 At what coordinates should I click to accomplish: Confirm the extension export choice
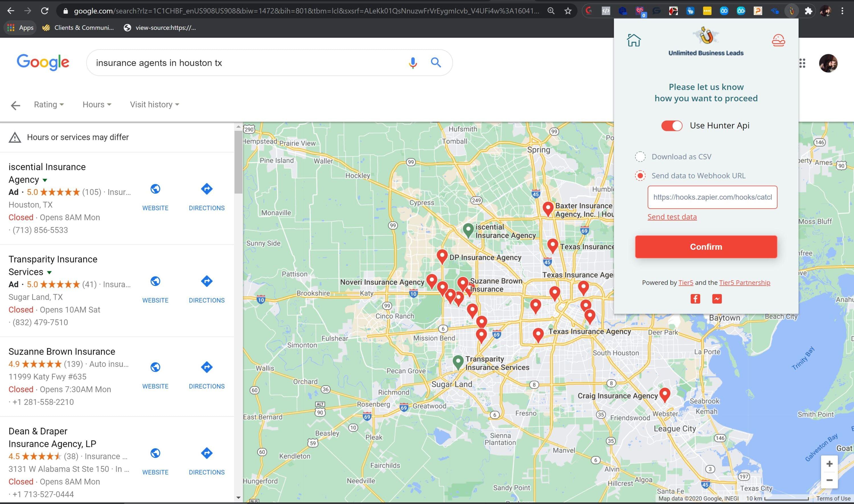706,247
